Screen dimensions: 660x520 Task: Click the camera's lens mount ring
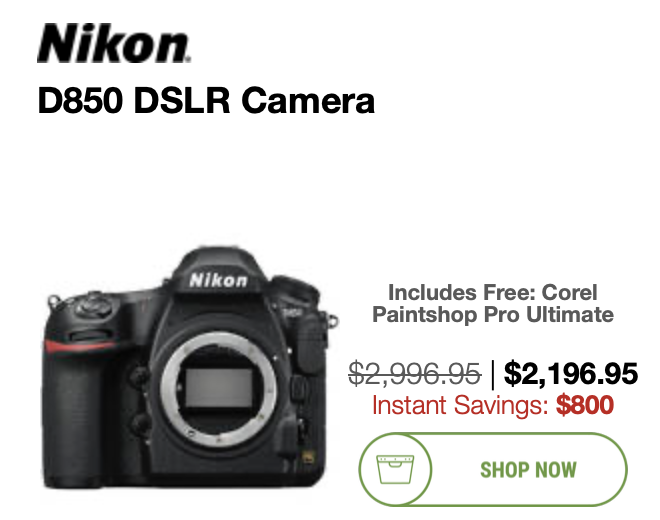[218, 389]
